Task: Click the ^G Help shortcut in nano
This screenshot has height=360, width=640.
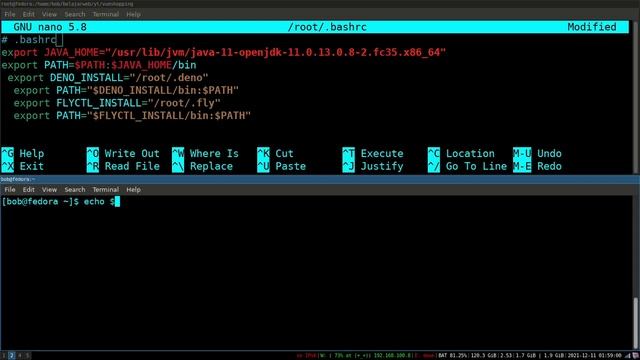Action: [23, 153]
